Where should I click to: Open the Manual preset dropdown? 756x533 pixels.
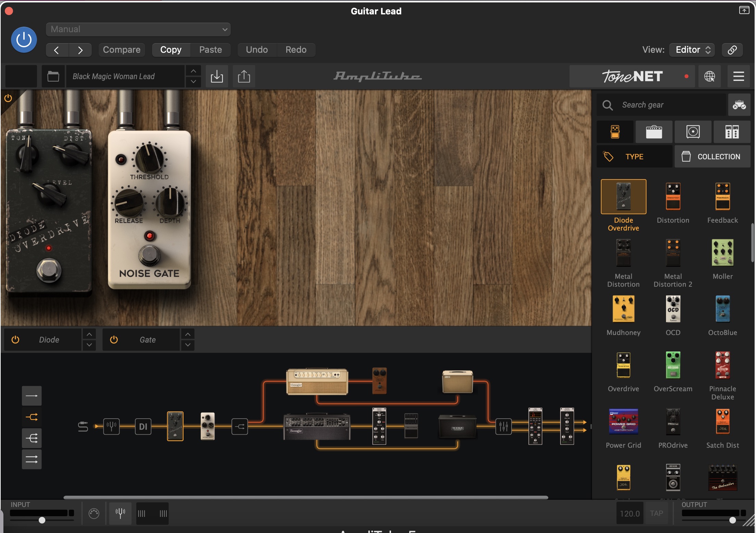click(138, 29)
